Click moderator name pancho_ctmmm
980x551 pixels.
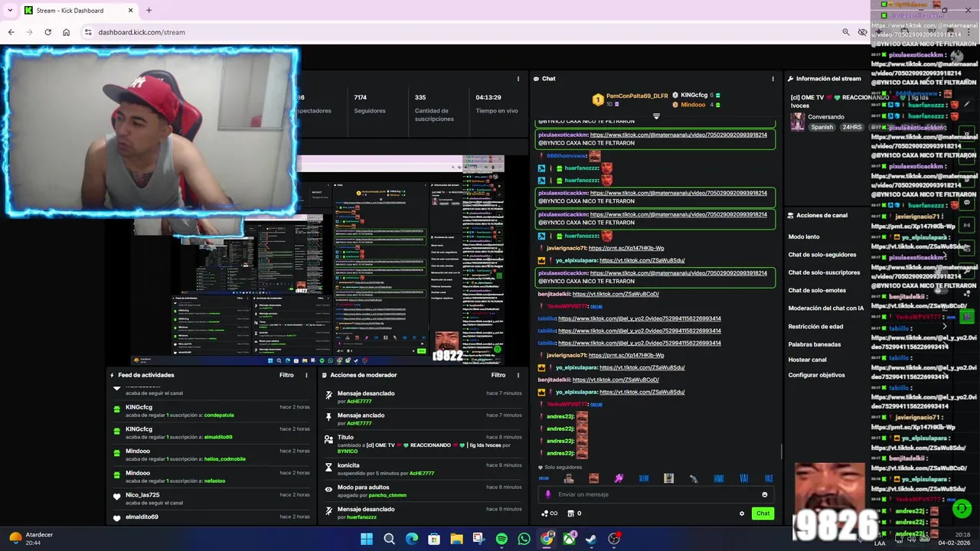(x=387, y=495)
